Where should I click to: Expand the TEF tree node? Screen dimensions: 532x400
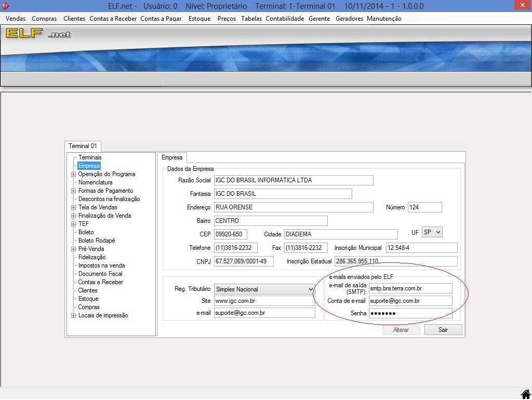point(73,224)
